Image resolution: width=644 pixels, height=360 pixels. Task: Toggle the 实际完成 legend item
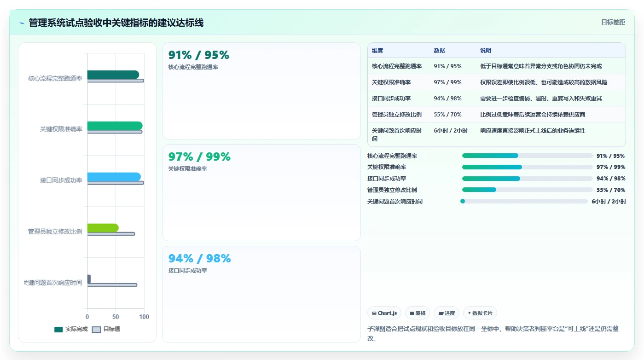point(71,329)
